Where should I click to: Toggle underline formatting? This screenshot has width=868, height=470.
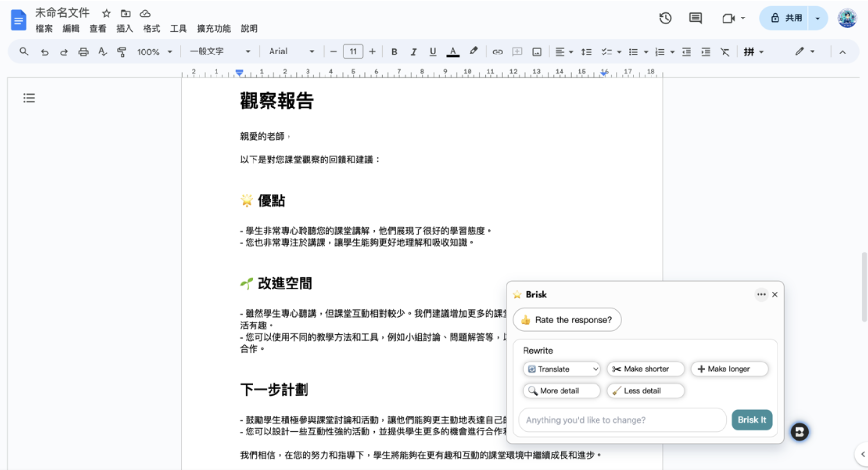433,52
